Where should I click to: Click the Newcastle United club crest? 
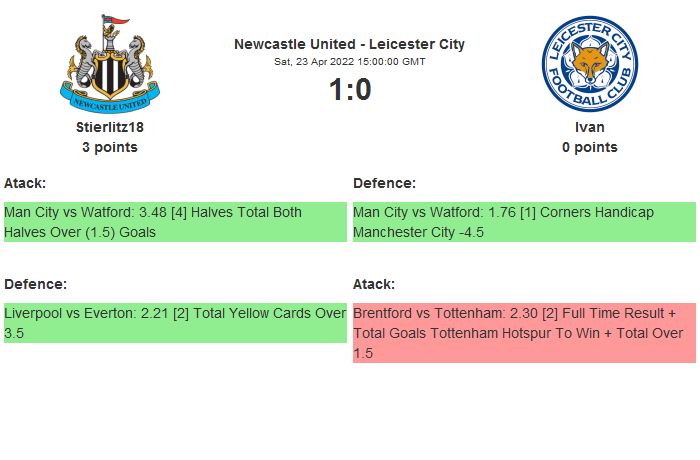(x=110, y=64)
